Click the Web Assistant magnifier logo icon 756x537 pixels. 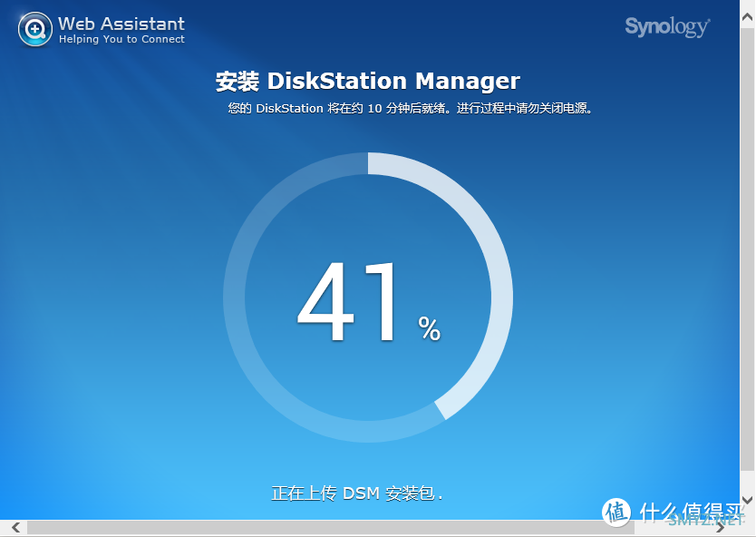[x=35, y=29]
